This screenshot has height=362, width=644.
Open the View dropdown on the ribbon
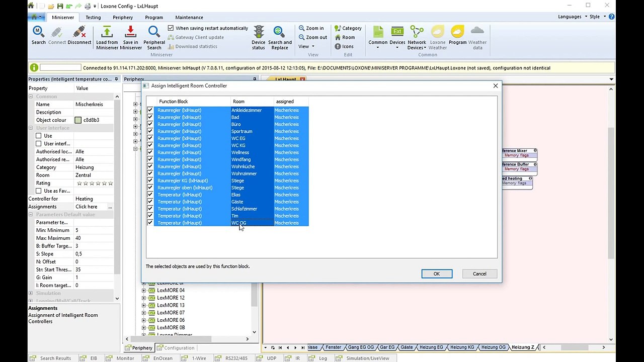pyautogui.click(x=306, y=46)
